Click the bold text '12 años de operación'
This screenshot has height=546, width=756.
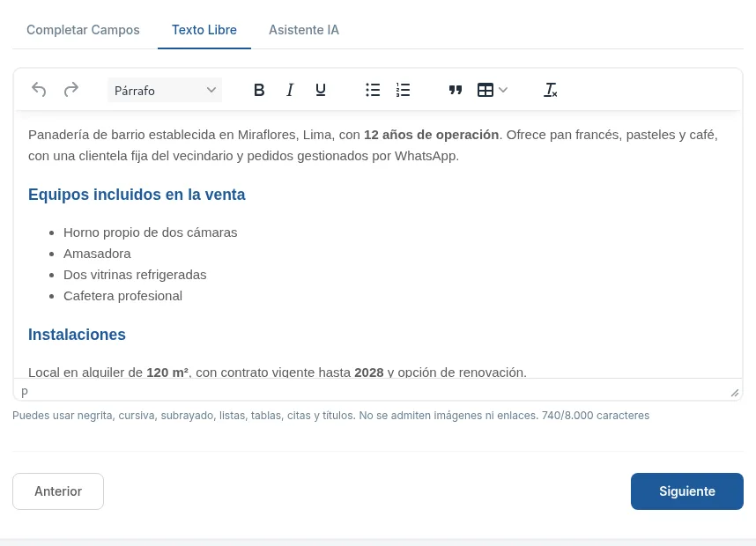(x=431, y=135)
